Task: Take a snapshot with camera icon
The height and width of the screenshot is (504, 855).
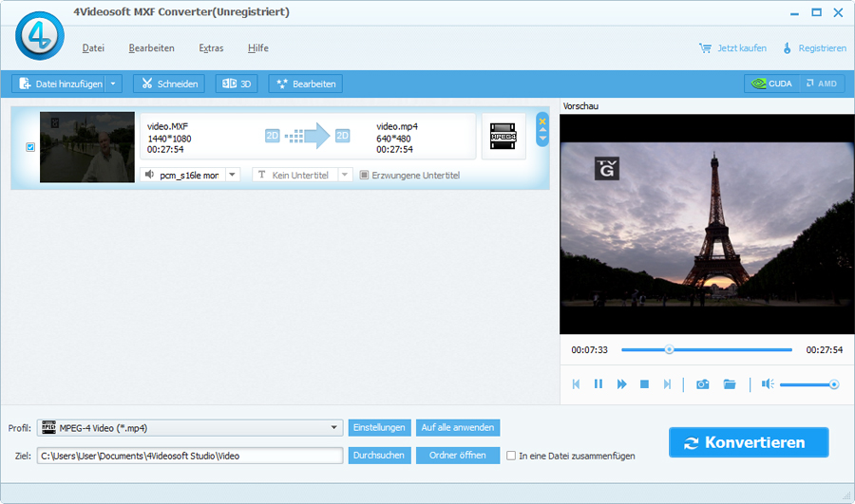Action: 702,384
